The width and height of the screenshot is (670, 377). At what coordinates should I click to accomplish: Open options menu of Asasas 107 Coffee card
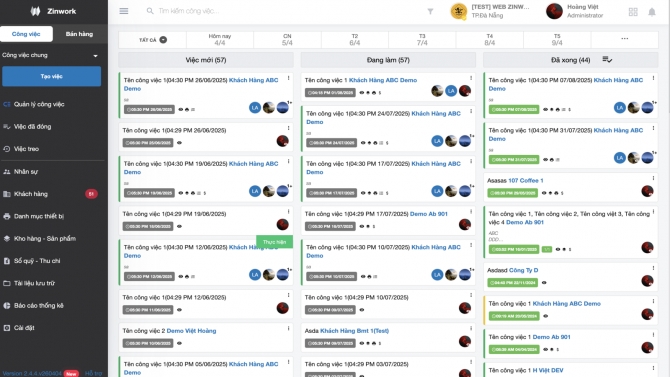click(653, 178)
